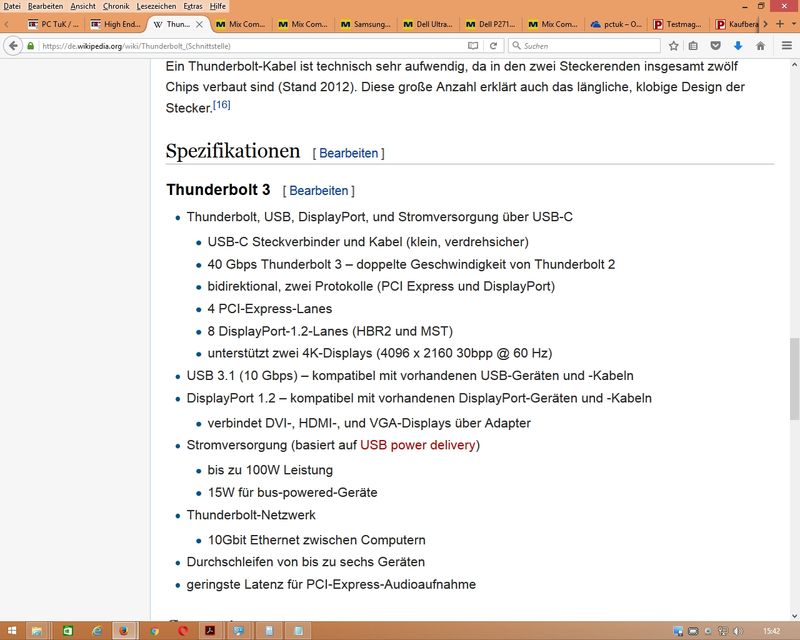Click the text Thunderbolt-Netzwerk
The image size is (800, 640).
click(251, 515)
